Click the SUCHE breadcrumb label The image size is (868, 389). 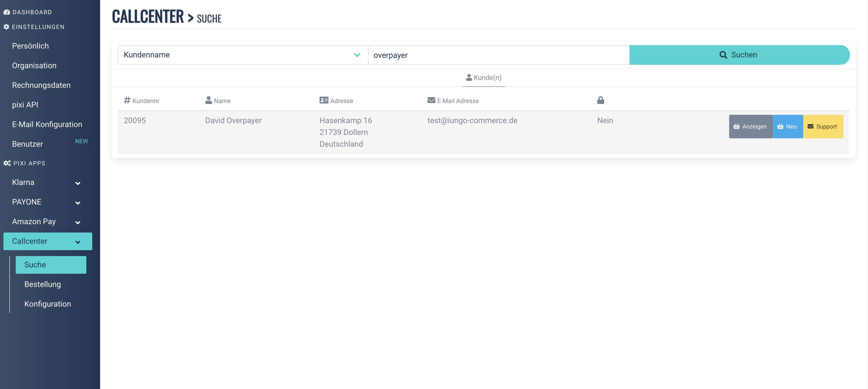point(209,19)
